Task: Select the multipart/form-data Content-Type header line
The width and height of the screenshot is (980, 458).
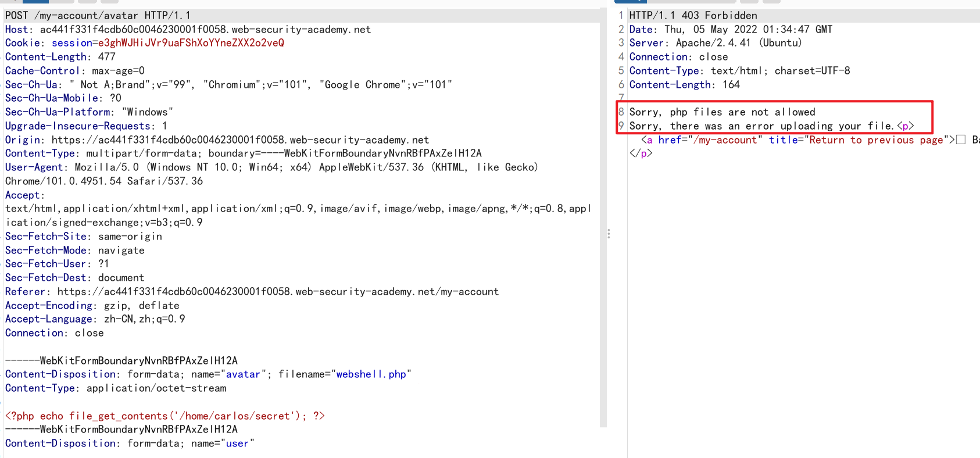Action: 244,153
